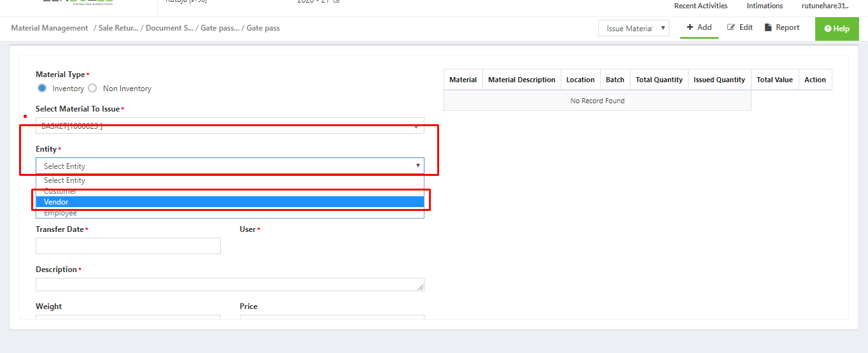This screenshot has width=868, height=353.
Task: Open the Select Material To Issue dropdown
Action: pyautogui.click(x=230, y=126)
